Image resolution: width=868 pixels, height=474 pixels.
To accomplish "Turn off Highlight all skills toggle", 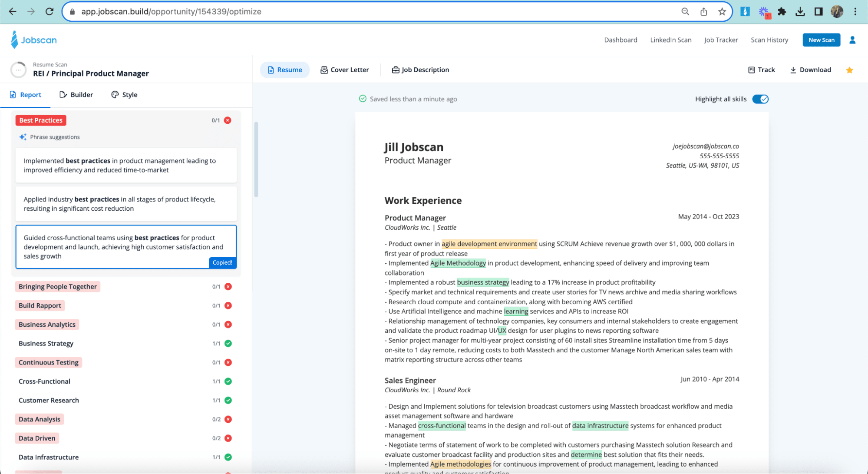I will (760, 99).
